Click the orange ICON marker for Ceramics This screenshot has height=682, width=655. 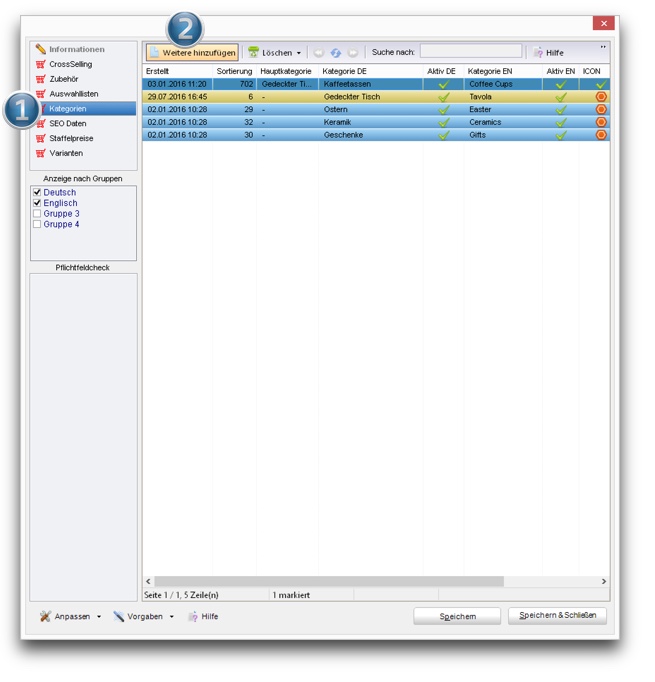601,122
